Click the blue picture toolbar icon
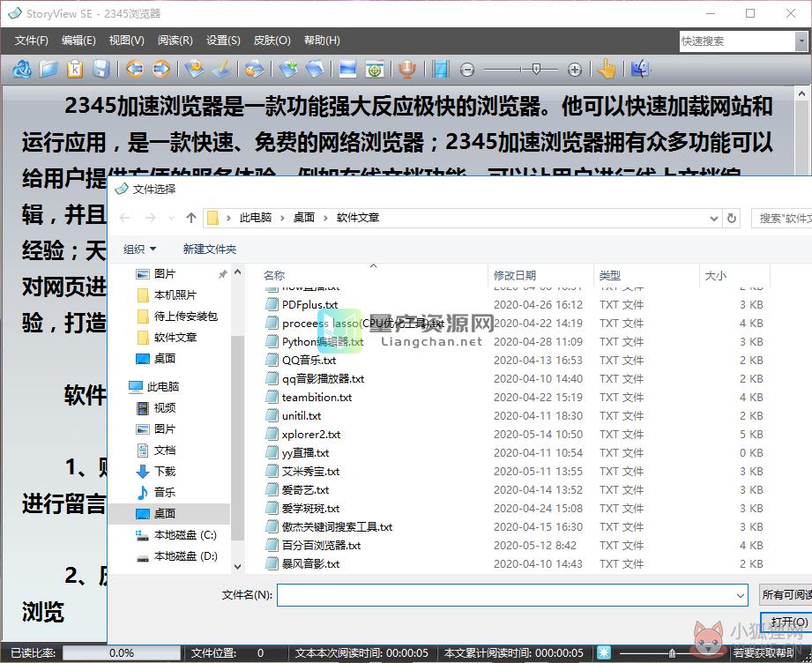812x663 pixels. [x=347, y=69]
